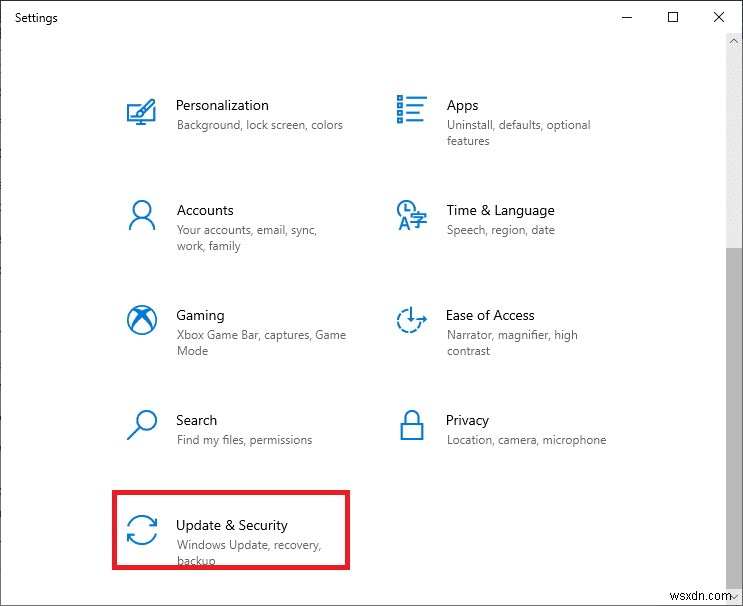Viewport: 743px width, 606px height.
Task: Select the Time & Language label
Action: [500, 210]
